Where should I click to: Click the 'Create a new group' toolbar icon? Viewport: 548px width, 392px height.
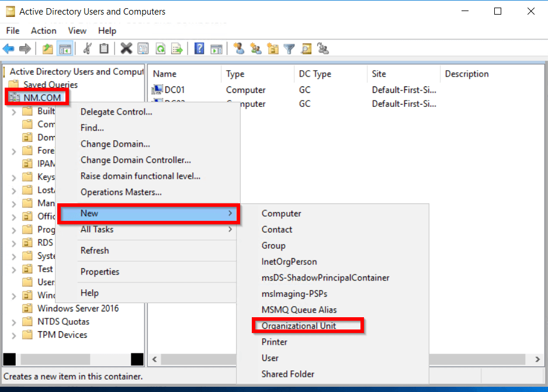tap(256, 48)
